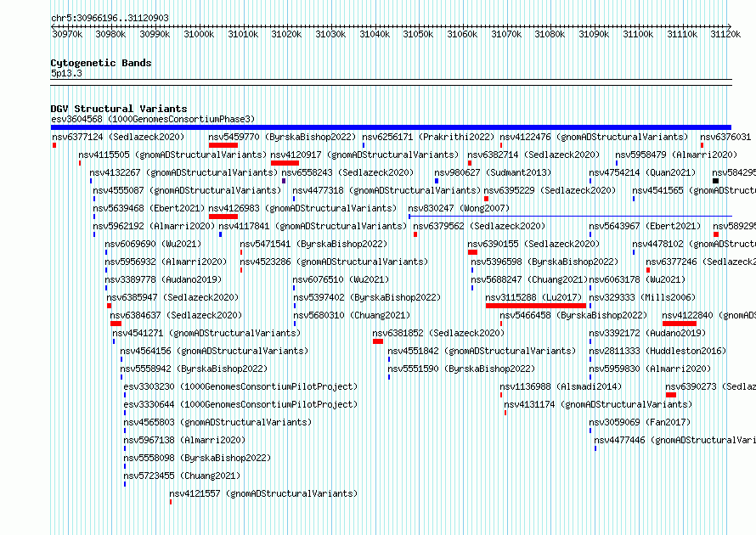
Task: Click nsv5396598 (ByrskaBishop2022) label
Action: point(544,262)
